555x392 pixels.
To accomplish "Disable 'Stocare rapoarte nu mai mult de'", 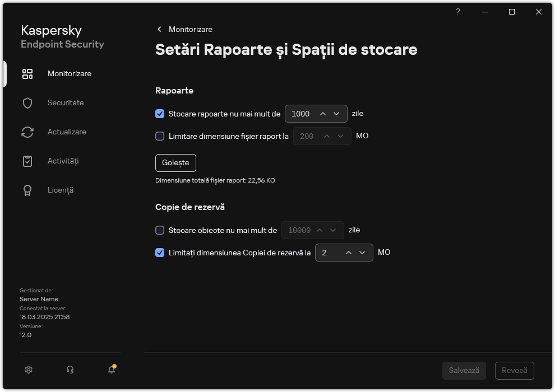I will click(x=160, y=114).
